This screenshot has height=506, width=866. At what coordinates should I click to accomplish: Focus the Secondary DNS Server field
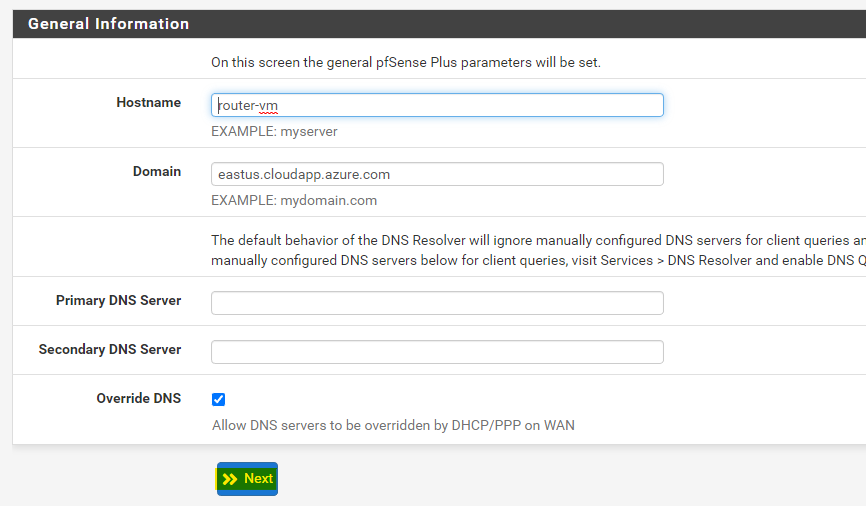437,352
